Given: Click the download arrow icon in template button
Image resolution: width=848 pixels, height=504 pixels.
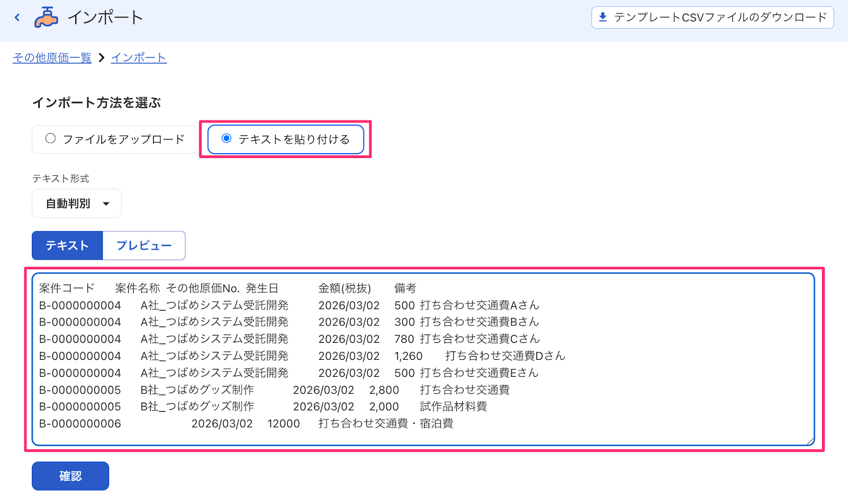Looking at the screenshot, I should (x=603, y=17).
